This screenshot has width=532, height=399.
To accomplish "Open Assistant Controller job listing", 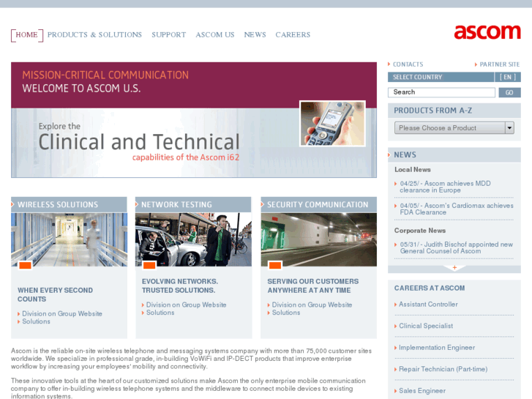I will coord(428,305).
